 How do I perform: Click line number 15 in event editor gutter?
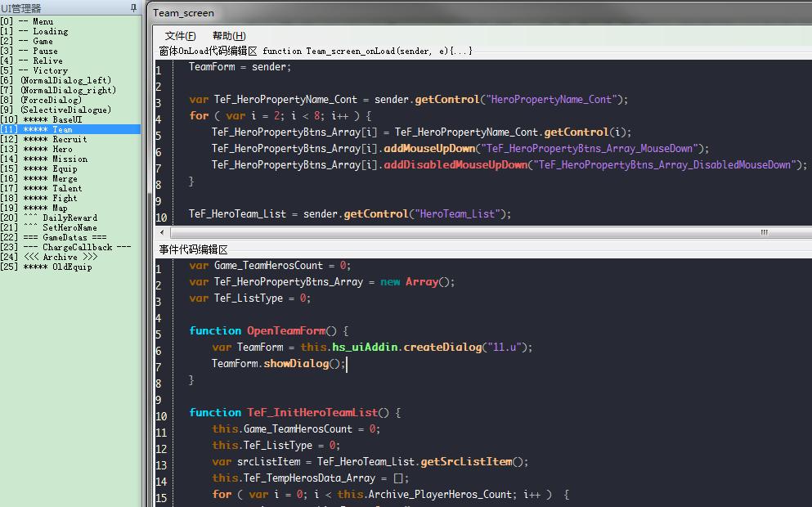(x=161, y=498)
